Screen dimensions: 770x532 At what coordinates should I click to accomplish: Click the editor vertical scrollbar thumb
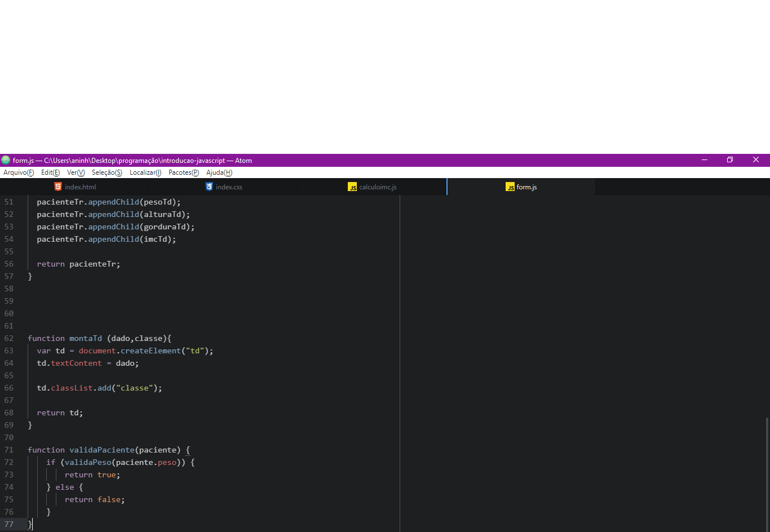pyautogui.click(x=767, y=473)
